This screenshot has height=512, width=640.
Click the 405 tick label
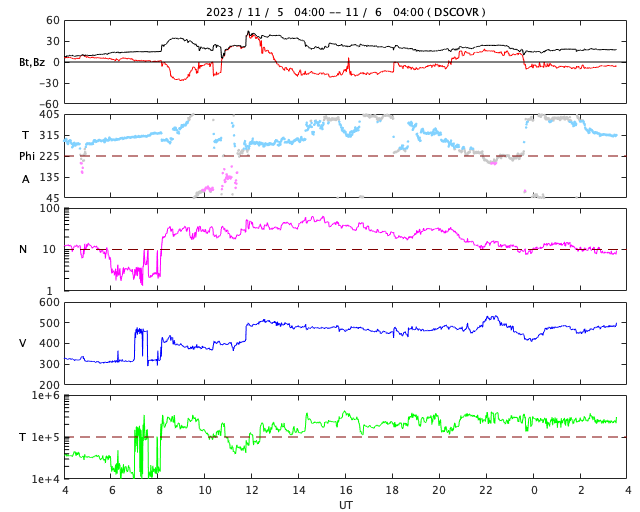(49, 115)
